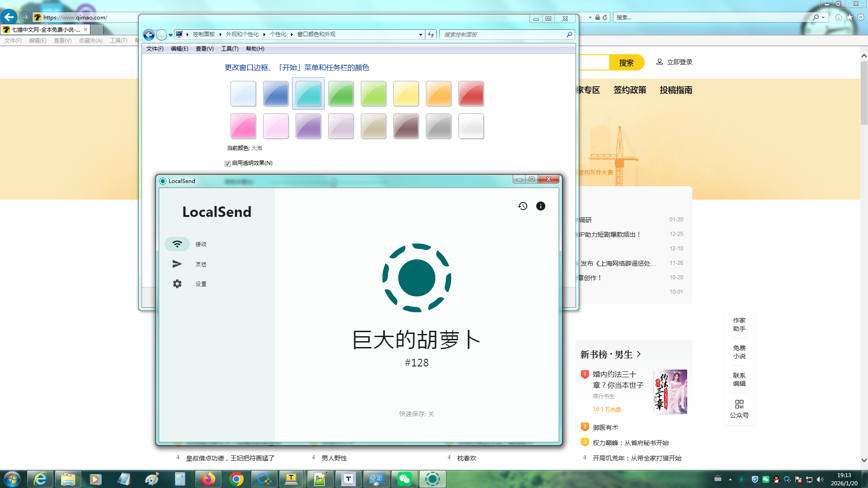Click the orange 搜索 button
This screenshot has width=868, height=488.
[x=626, y=63]
